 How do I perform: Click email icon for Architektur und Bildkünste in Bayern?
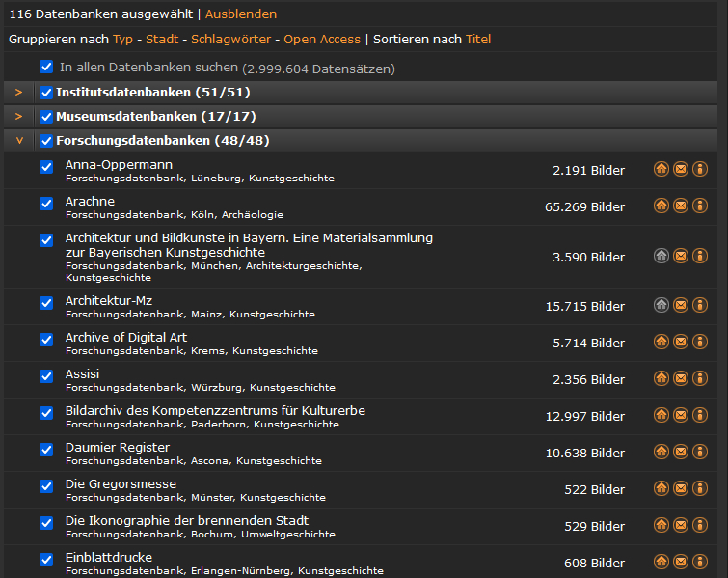pos(681,256)
